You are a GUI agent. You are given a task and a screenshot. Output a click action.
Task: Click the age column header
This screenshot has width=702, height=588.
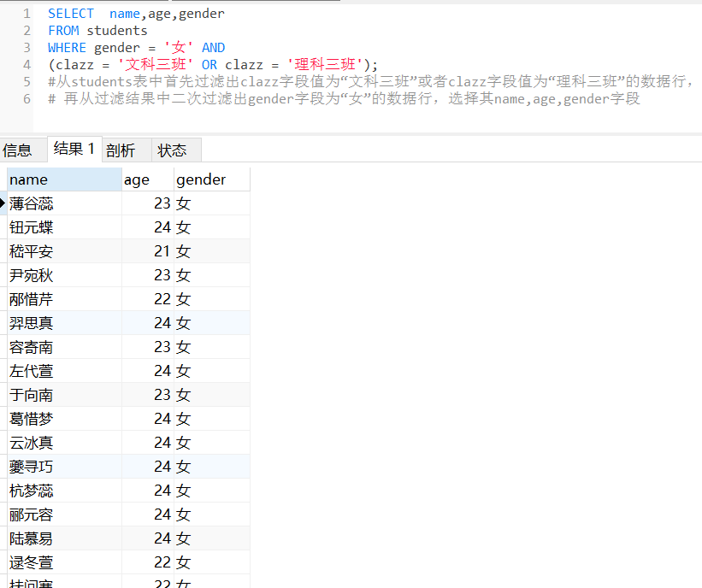[148, 179]
